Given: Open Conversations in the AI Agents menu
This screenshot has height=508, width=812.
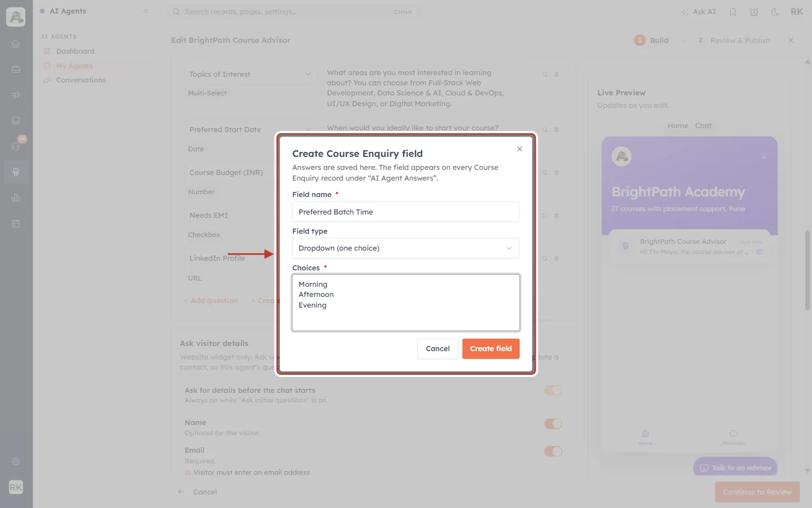Looking at the screenshot, I should (x=81, y=80).
